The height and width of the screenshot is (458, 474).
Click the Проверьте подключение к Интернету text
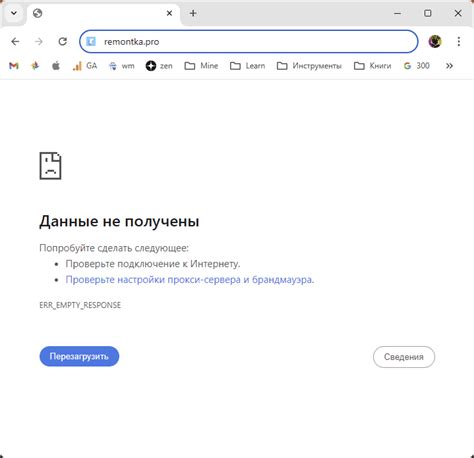point(153,264)
